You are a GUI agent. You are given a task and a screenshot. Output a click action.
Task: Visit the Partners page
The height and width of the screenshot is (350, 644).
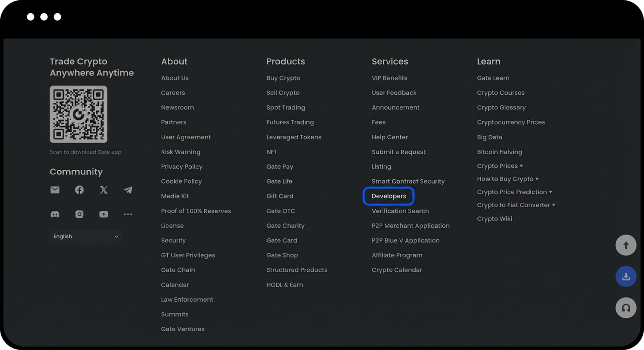click(174, 122)
